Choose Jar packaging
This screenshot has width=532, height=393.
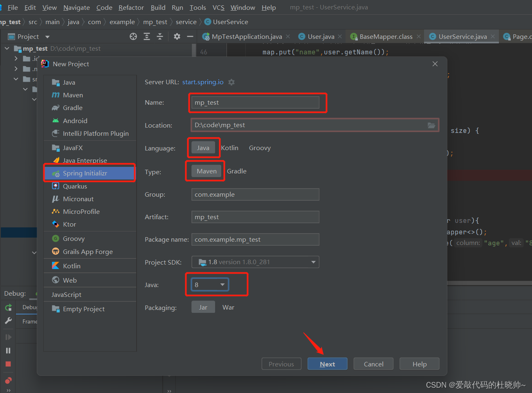[203, 307]
